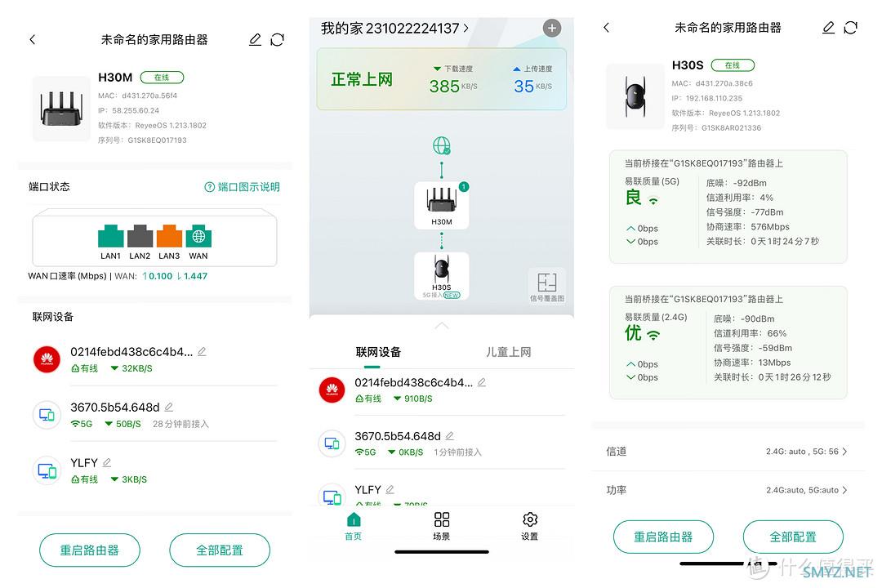Tap the H30M router product image

pos(61,108)
